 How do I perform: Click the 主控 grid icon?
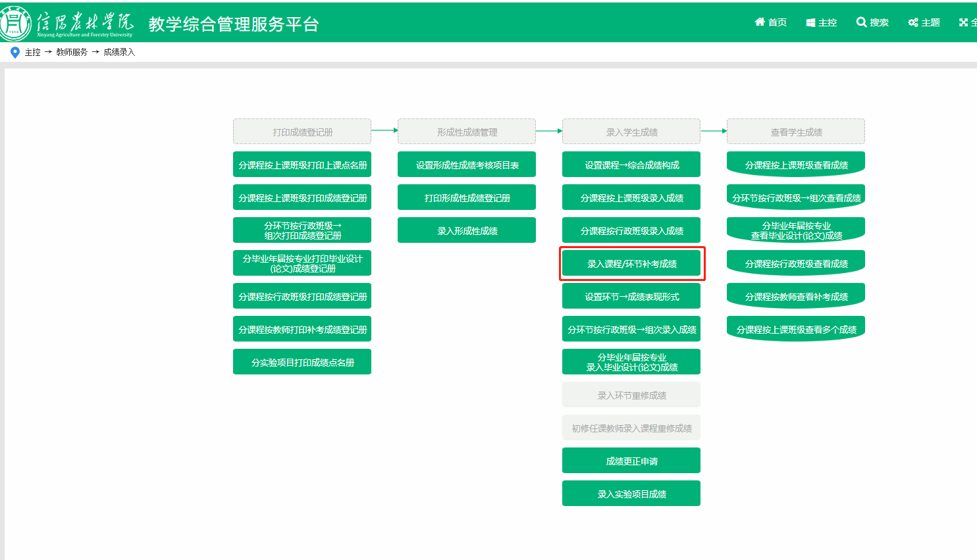(810, 22)
